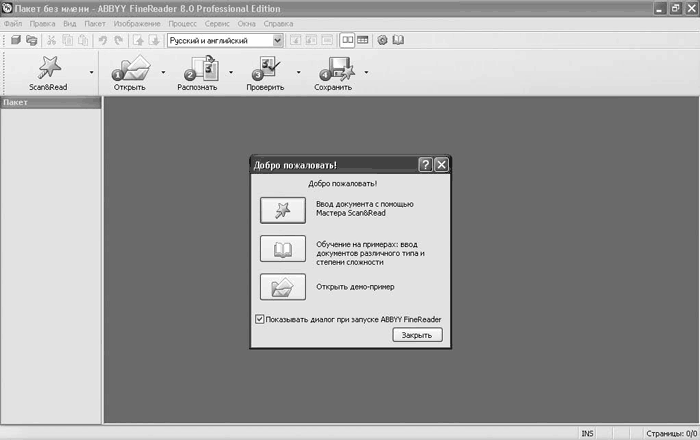Restore down the FineReader window
Viewport: 700px width, 440px height.
[x=675, y=8]
